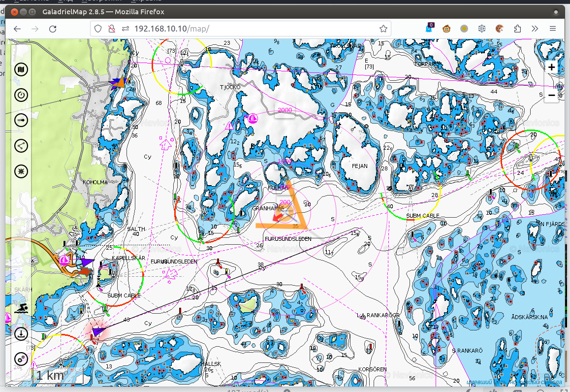
Task: Click the pink triangle marker near Tjockö
Action: pos(229,126)
